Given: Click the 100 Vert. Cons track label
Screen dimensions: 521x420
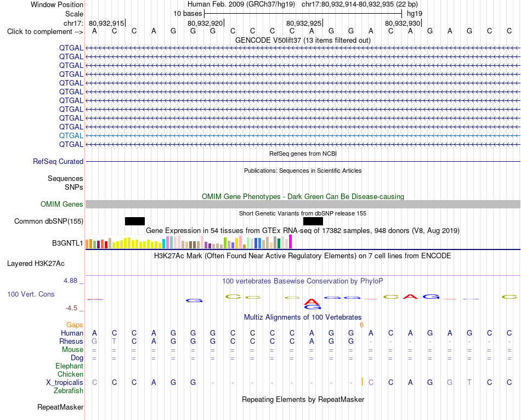Looking at the screenshot, I should 31,294.
